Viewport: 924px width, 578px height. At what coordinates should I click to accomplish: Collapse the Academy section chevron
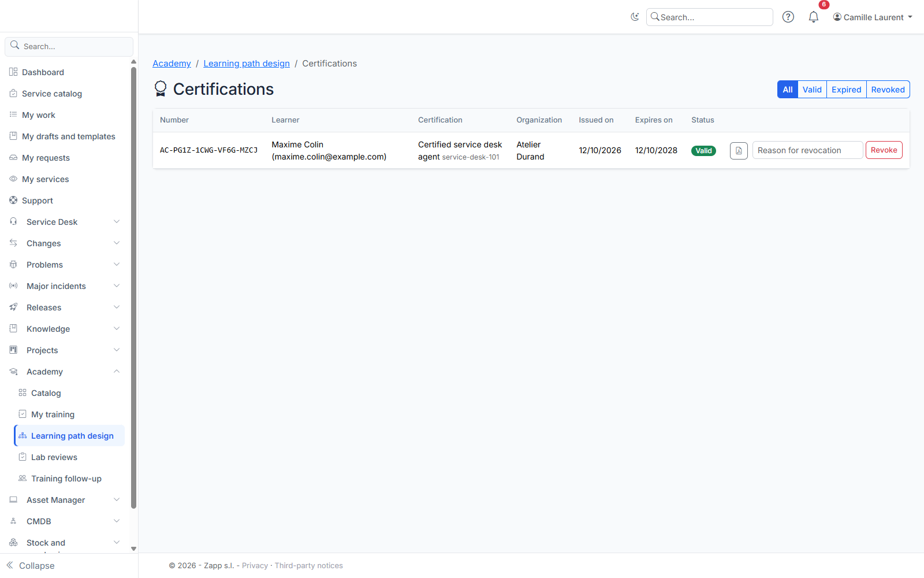pos(117,371)
